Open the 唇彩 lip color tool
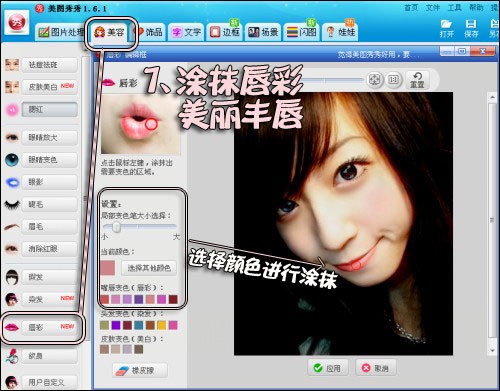This screenshot has height=391, width=500. pos(50,328)
